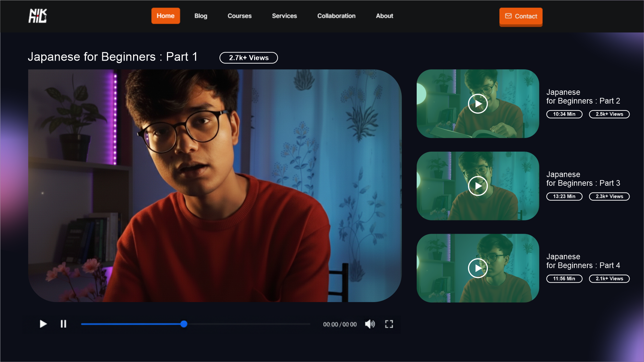Visit the About page

click(x=384, y=16)
